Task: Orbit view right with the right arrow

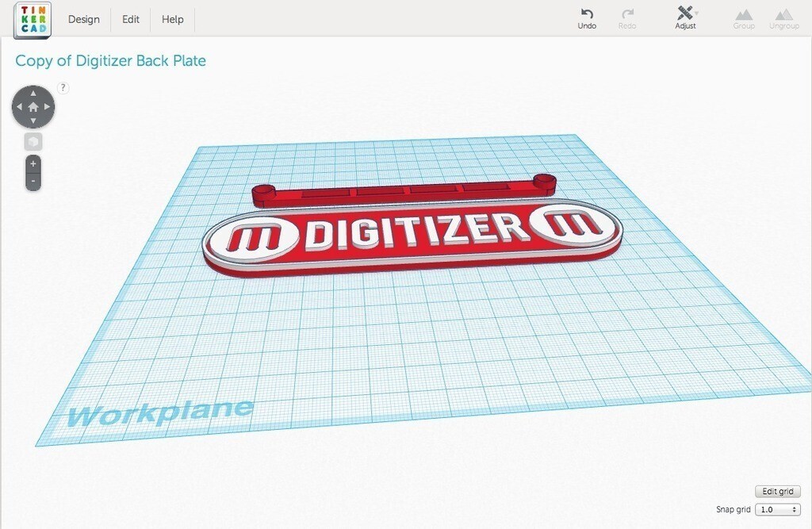Action: tap(47, 107)
